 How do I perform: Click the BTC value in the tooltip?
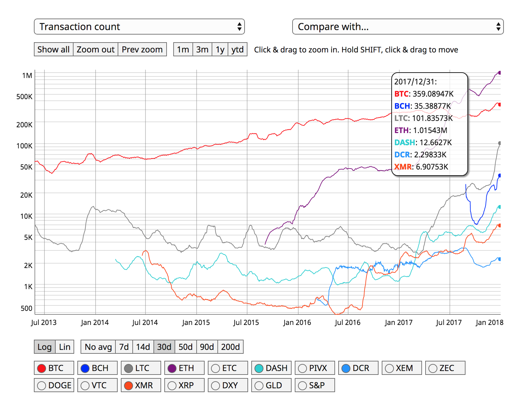(433, 94)
